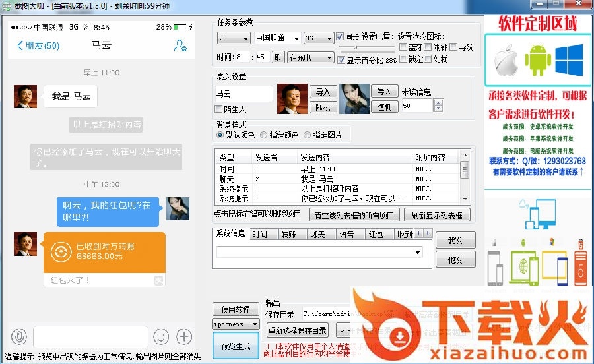Enable the 勿扰 status icon checkbox
Image resolution: width=594 pixels, height=364 pixels.
pyautogui.click(x=428, y=59)
